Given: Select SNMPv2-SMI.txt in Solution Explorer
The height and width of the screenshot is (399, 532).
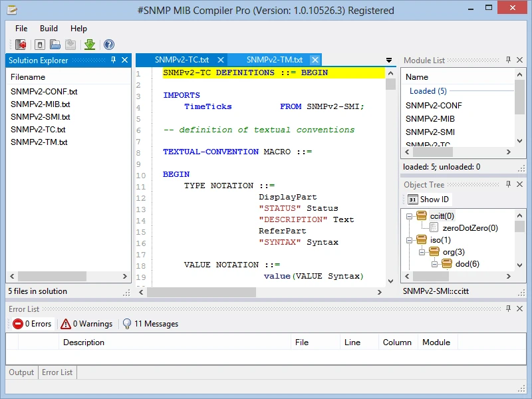Looking at the screenshot, I should coord(40,117).
